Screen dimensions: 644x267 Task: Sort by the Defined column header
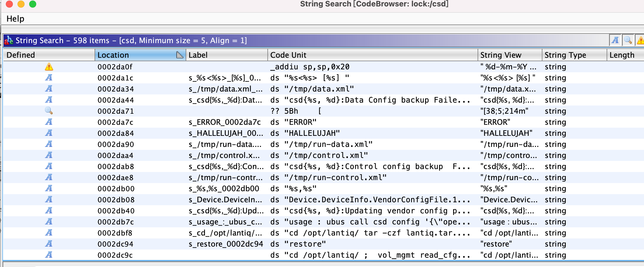click(49, 55)
